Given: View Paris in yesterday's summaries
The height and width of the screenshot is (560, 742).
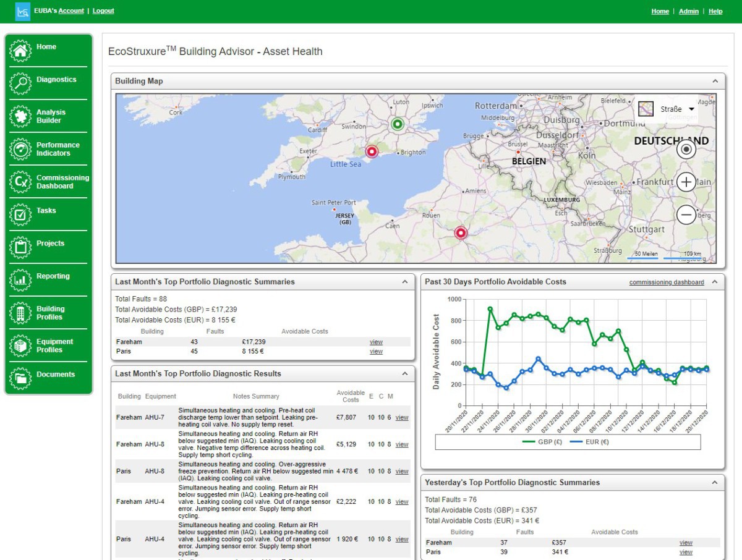Looking at the screenshot, I should [686, 553].
